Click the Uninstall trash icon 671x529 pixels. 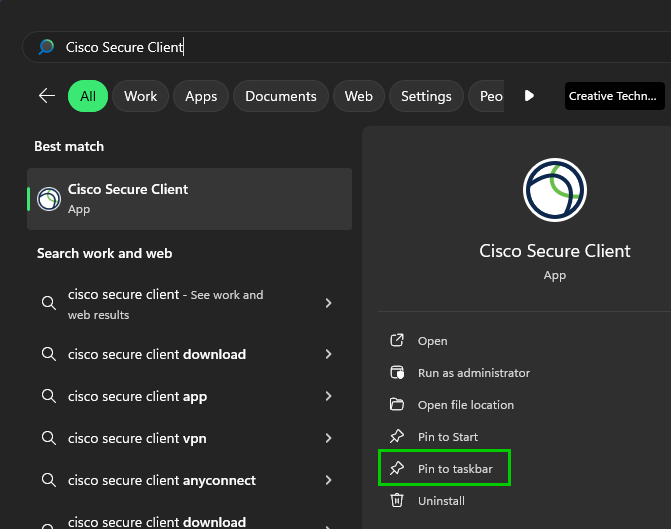397,501
